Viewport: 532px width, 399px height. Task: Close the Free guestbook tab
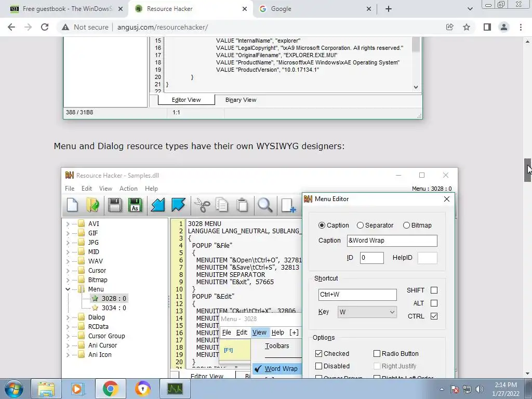(121, 9)
